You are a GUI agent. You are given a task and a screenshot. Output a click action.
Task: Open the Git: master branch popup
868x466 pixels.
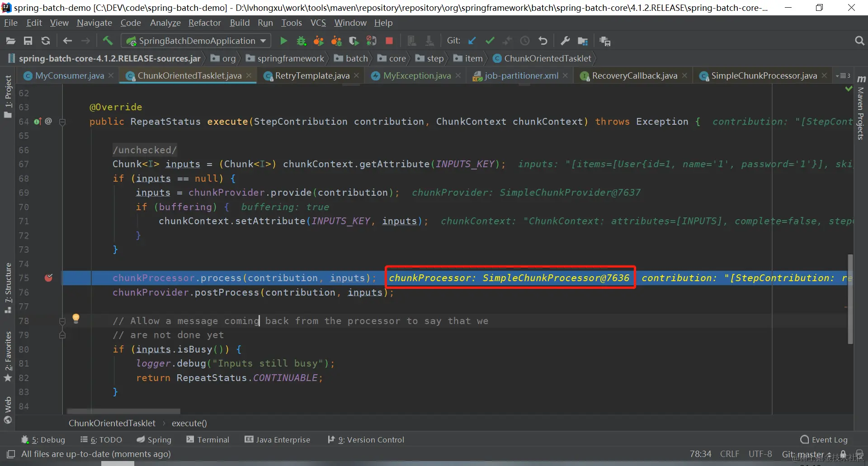[x=807, y=454]
